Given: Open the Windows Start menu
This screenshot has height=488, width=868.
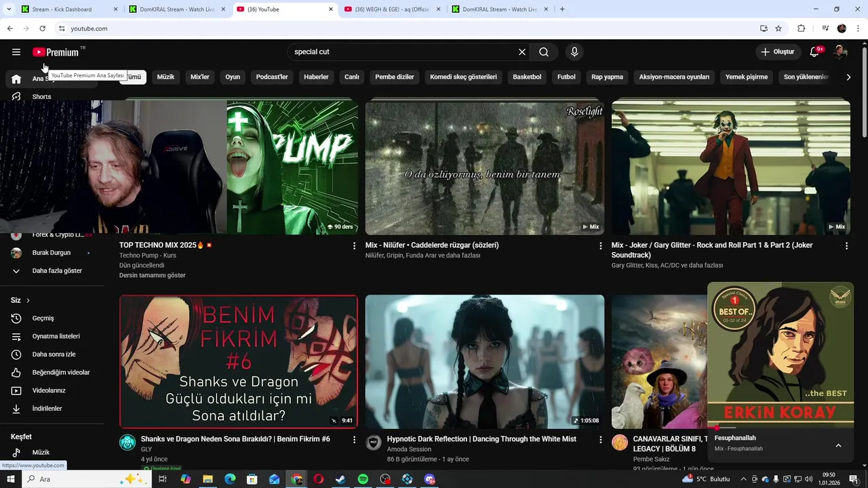Looking at the screenshot, I should tap(11, 479).
